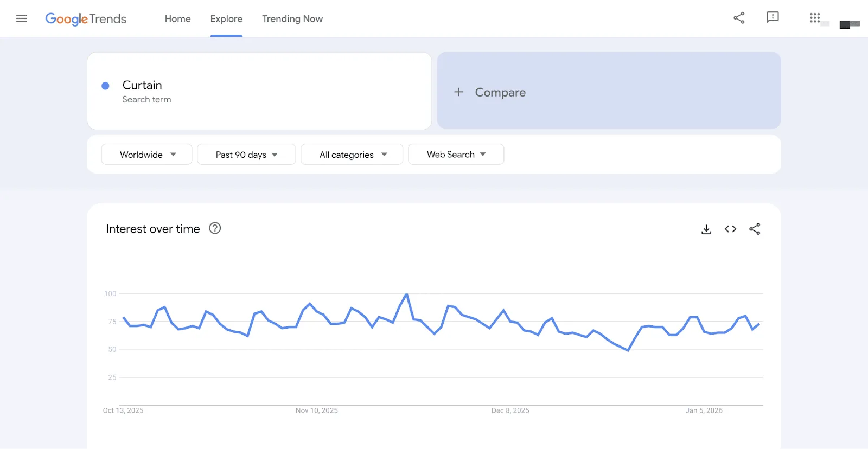
Task: Click the Google Trends logo
Action: 86,19
